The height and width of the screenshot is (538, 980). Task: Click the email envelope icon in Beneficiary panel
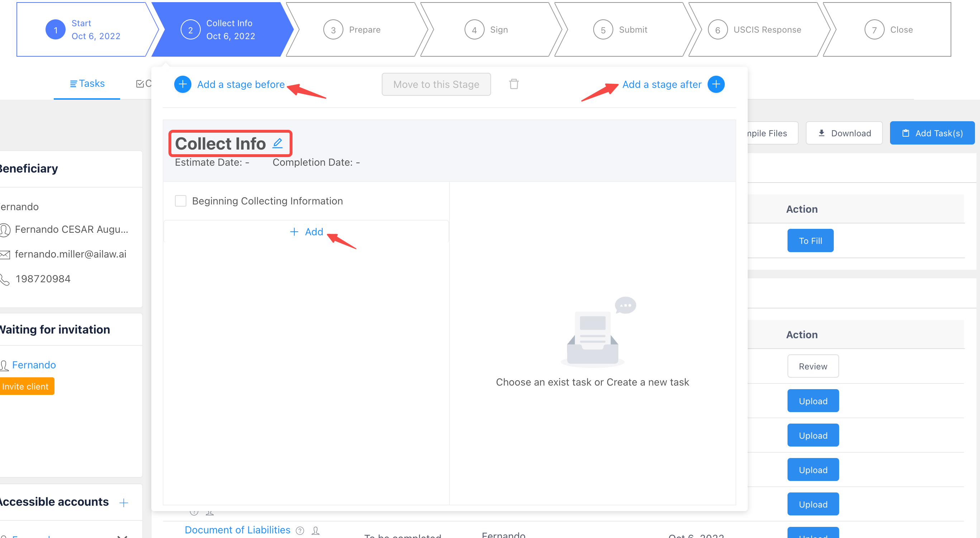click(5, 255)
